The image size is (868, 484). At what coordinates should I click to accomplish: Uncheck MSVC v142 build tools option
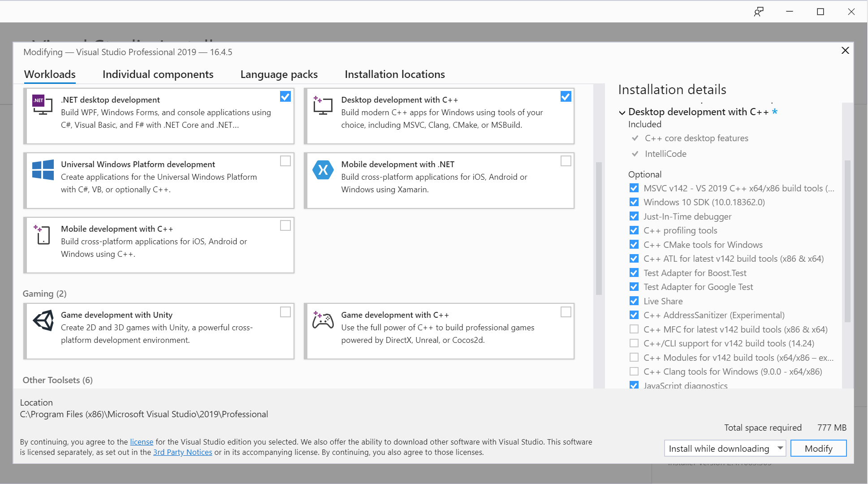(x=634, y=188)
